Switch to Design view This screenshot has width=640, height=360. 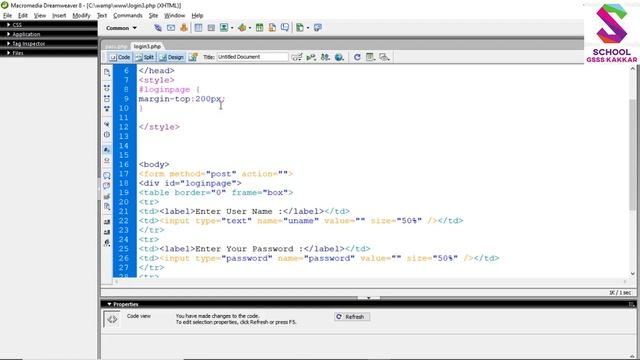pyautogui.click(x=172, y=57)
